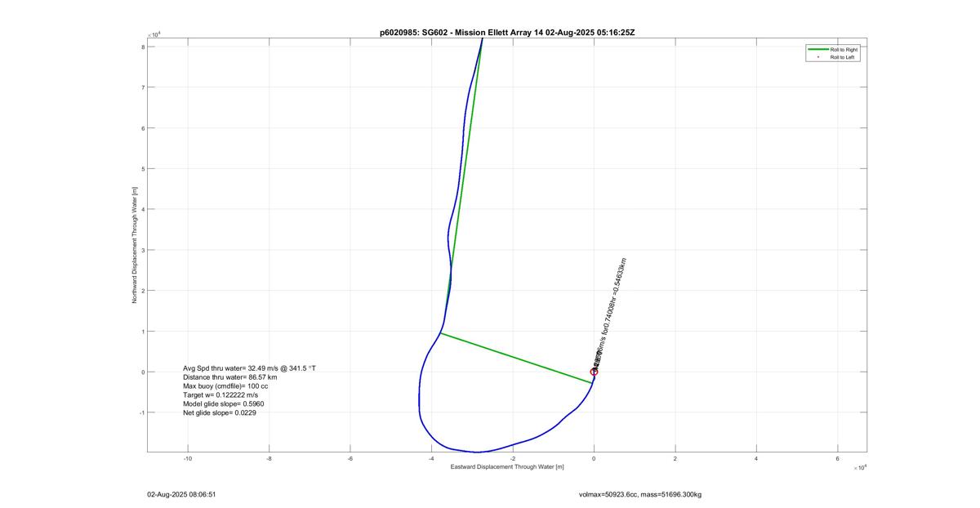Click the "volmax=50923.6cc, mass=51696.300kg" footer text
980x508 pixels.
click(640, 495)
